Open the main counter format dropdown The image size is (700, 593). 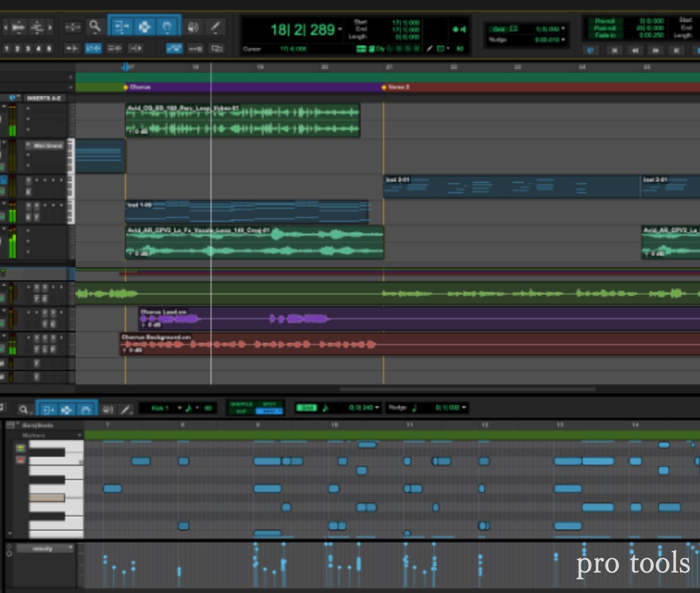tap(340, 29)
